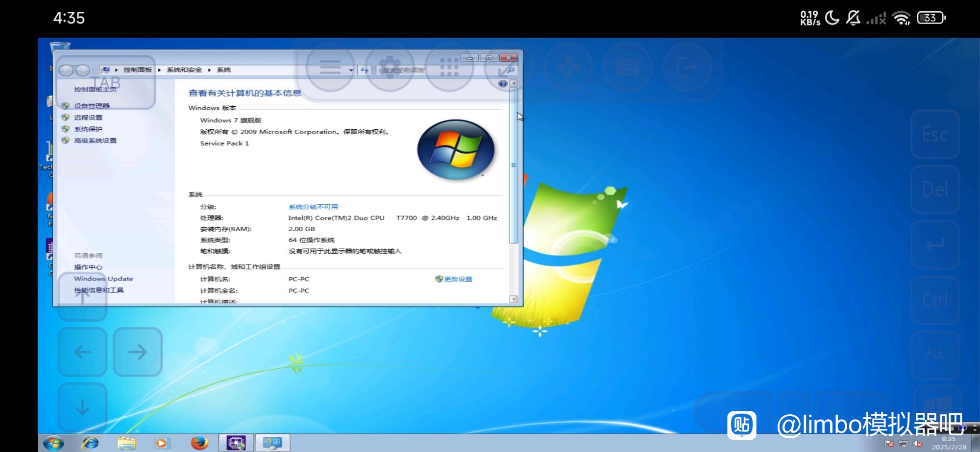Viewport: 980px width, 452px height.
Task: Open 远程设置 remote settings link
Action: [x=88, y=118]
